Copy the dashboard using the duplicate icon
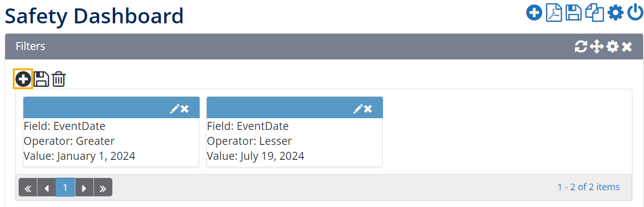Image resolution: width=644 pixels, height=207 pixels. (x=594, y=13)
